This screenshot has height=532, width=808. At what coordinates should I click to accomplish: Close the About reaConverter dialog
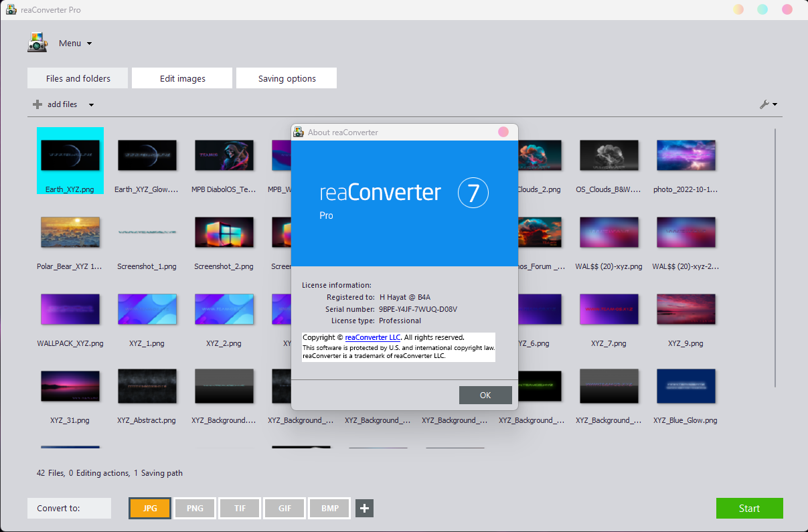tap(503, 132)
